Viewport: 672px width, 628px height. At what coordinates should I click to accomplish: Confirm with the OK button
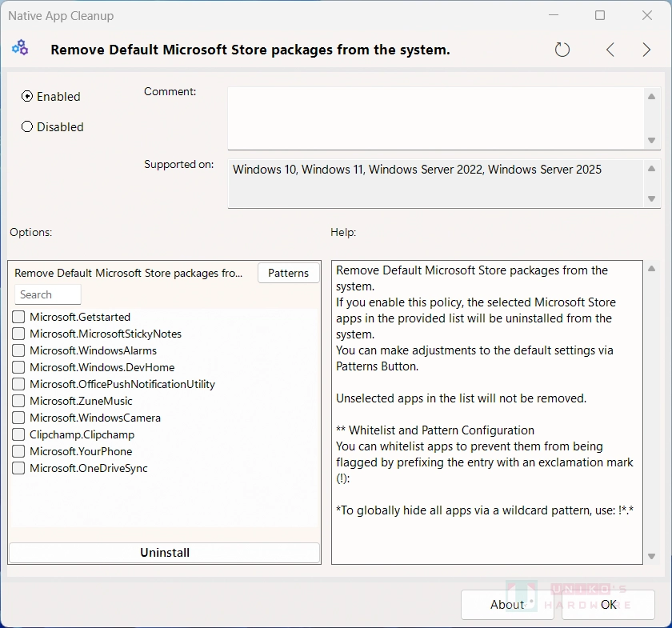tap(608, 605)
